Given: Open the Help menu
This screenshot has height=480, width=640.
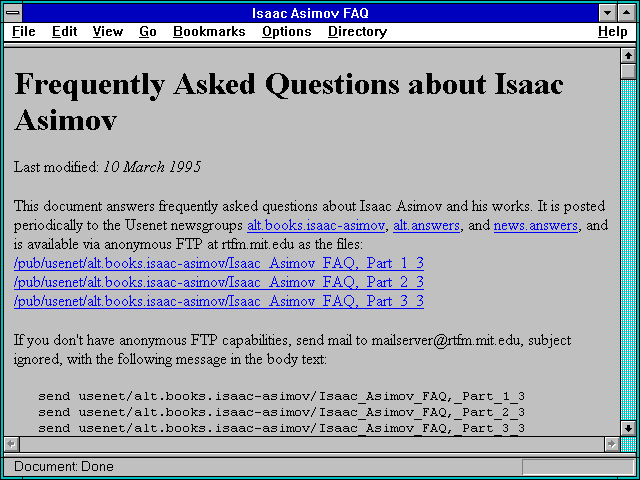Looking at the screenshot, I should [x=613, y=32].
